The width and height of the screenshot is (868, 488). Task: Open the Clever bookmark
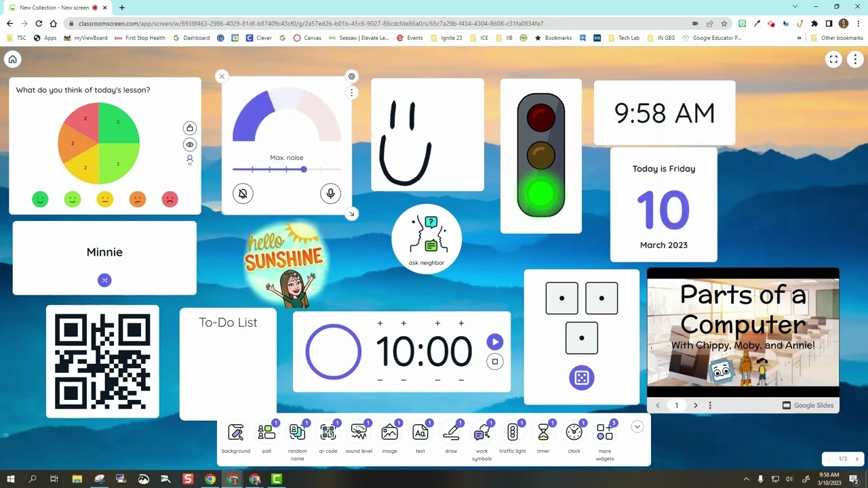(x=258, y=38)
